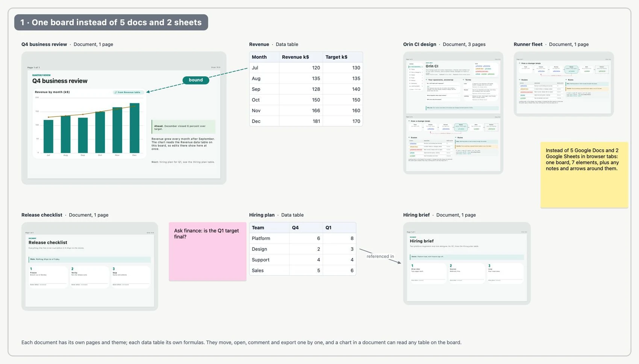Select the 'Team' header in Hiring plan table
Viewport: 639px width, 364px height.
[270, 228]
